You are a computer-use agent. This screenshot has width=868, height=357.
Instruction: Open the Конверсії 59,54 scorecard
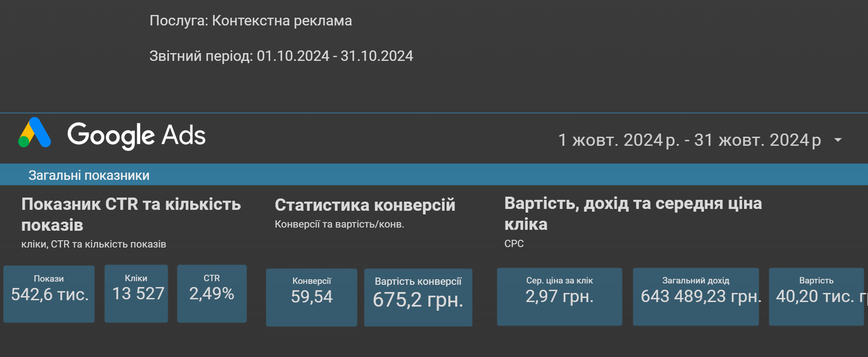pyautogui.click(x=312, y=297)
